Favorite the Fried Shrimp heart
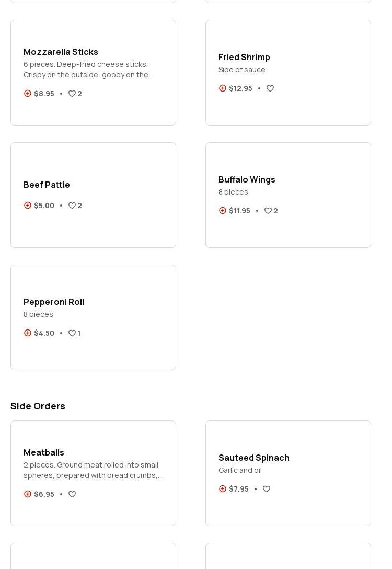This screenshot has height=569, width=392. [x=270, y=88]
